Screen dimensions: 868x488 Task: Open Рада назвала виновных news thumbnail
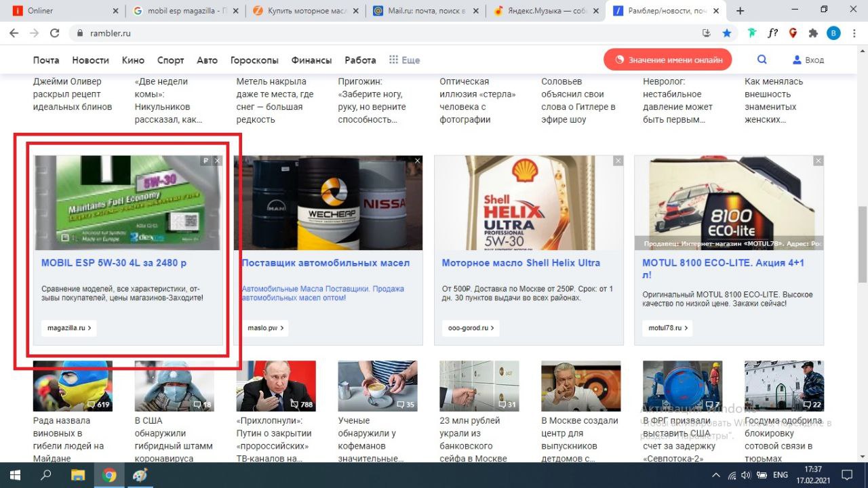(x=73, y=386)
